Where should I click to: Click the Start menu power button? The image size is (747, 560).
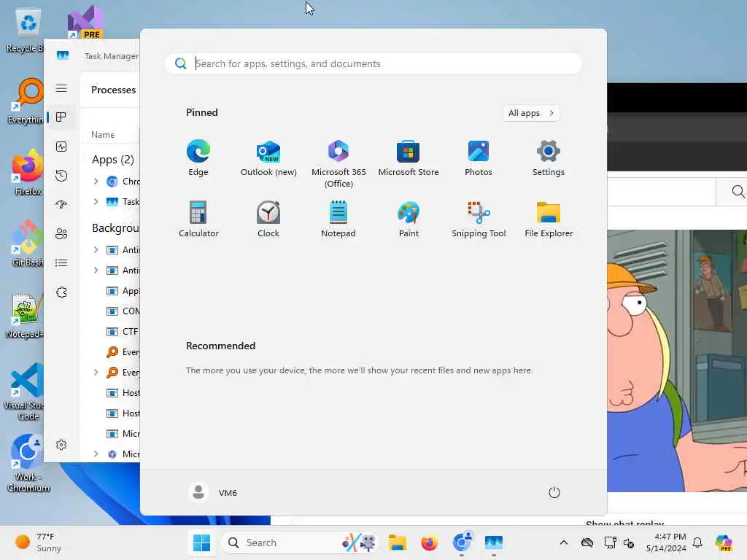click(554, 492)
